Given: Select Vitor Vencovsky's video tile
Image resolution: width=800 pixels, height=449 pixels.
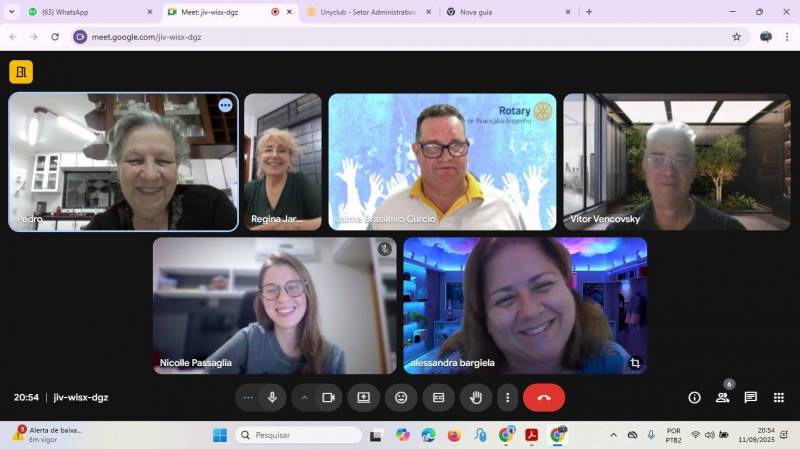Looking at the screenshot, I should pyautogui.click(x=676, y=162).
